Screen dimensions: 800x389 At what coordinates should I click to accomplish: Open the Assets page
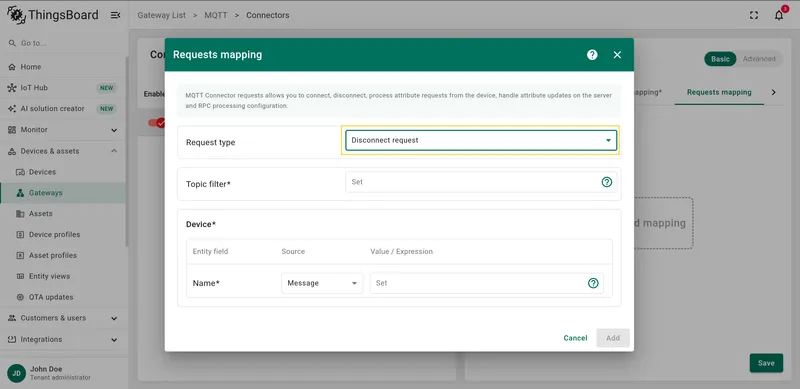coord(63,214)
